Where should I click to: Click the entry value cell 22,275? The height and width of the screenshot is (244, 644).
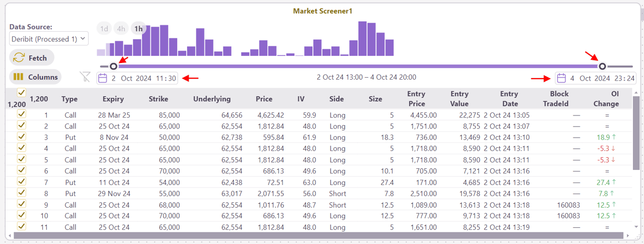tap(469, 115)
